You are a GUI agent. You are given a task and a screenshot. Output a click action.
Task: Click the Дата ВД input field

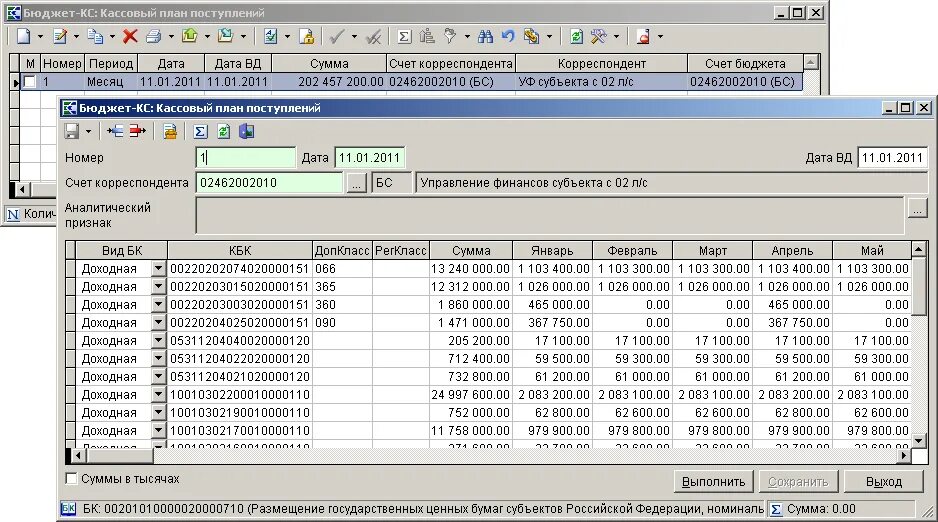[892, 158]
